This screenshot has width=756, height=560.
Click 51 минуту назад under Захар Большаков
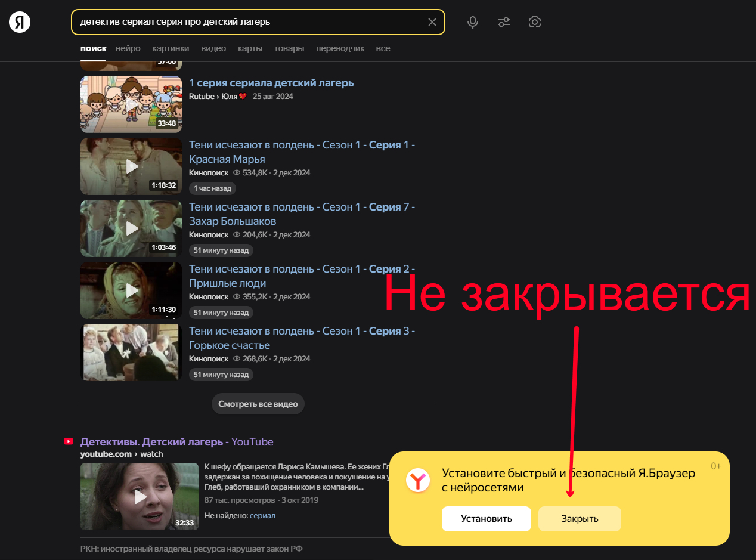pos(221,250)
